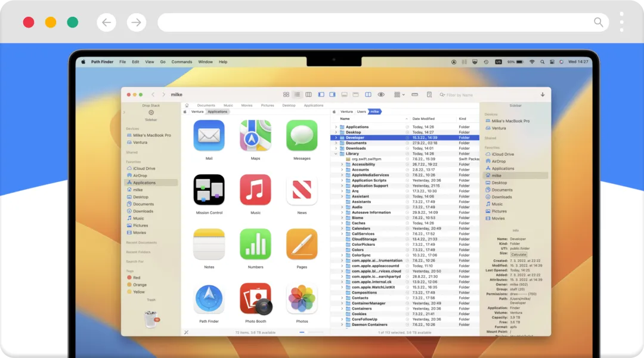The image size is (644, 358).
Task: Select the Photo Booth app icon
Action: [255, 298]
